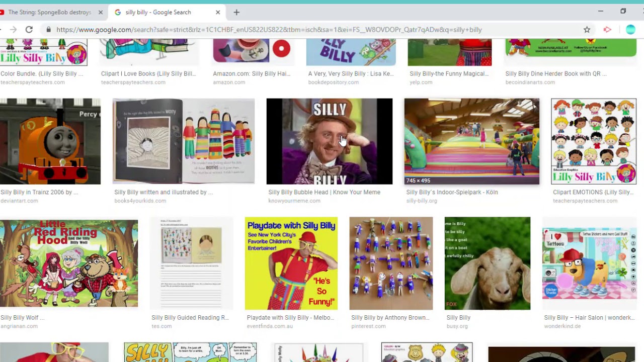Image resolution: width=644 pixels, height=362 pixels.
Task: Open the teal profile avatar
Action: point(630,30)
